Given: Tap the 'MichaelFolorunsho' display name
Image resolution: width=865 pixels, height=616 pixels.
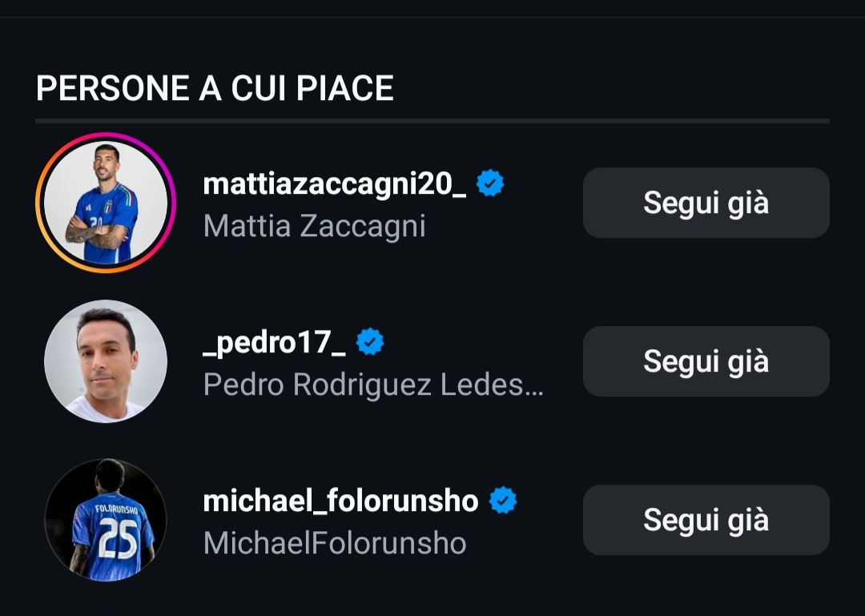Looking at the screenshot, I should 335,543.
